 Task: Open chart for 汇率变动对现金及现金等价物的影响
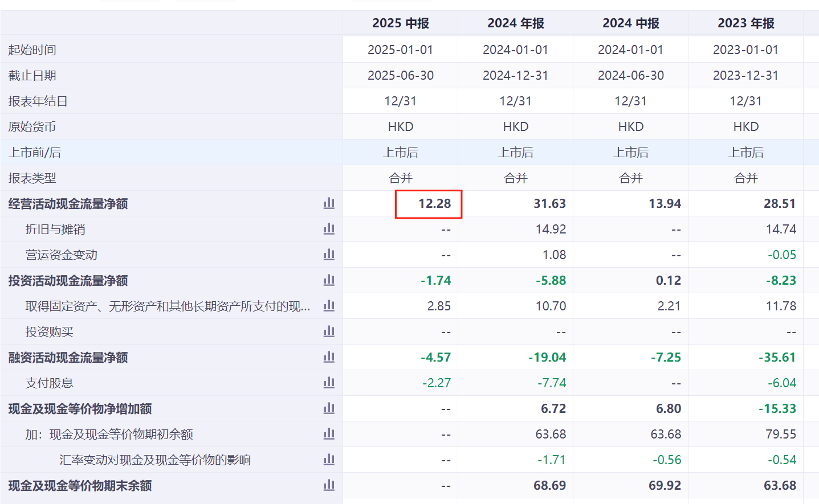(329, 460)
